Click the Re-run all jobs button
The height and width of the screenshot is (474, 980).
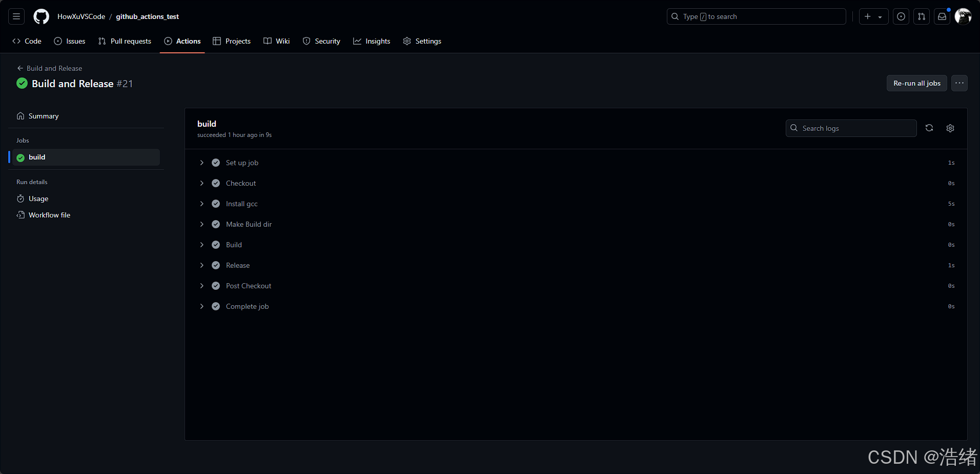916,83
